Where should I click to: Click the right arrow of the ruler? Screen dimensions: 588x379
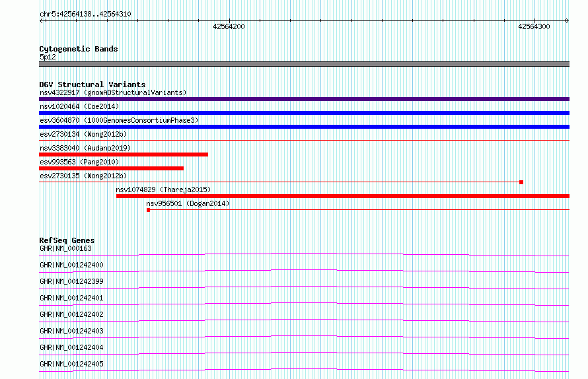coord(567,21)
